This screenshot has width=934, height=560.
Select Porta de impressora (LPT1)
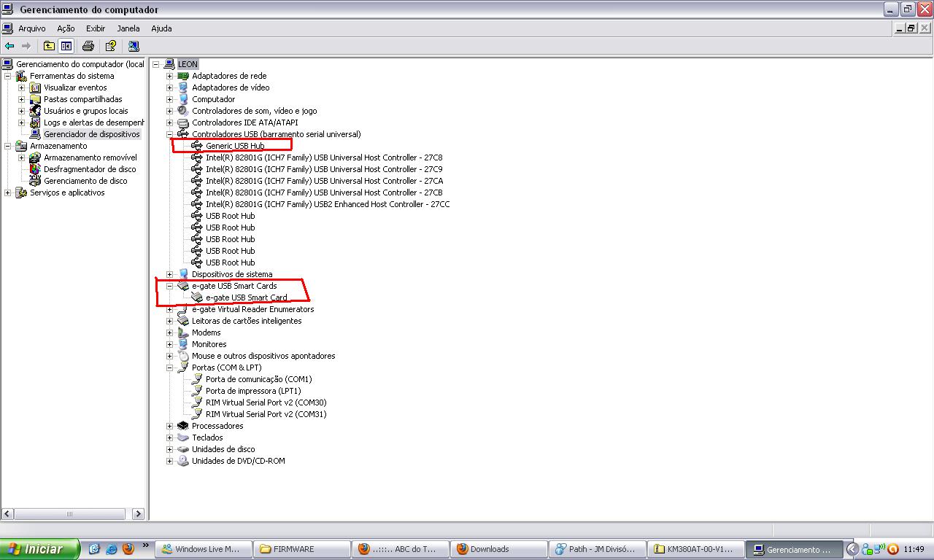click(253, 391)
